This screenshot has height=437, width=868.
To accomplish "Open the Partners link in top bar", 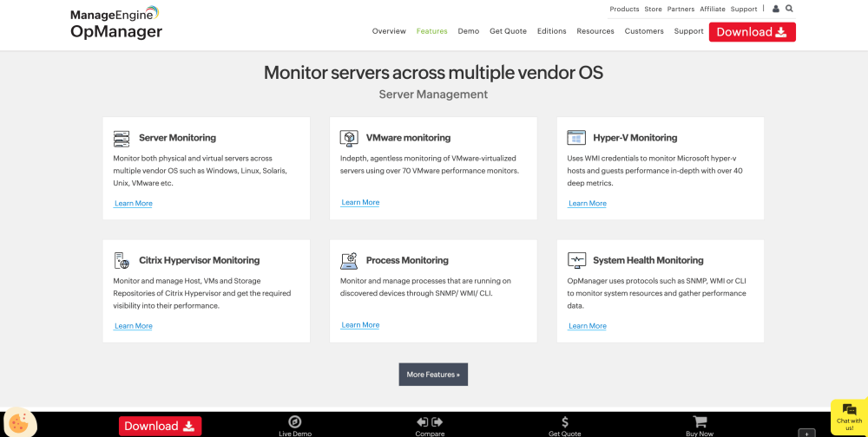I will [681, 9].
